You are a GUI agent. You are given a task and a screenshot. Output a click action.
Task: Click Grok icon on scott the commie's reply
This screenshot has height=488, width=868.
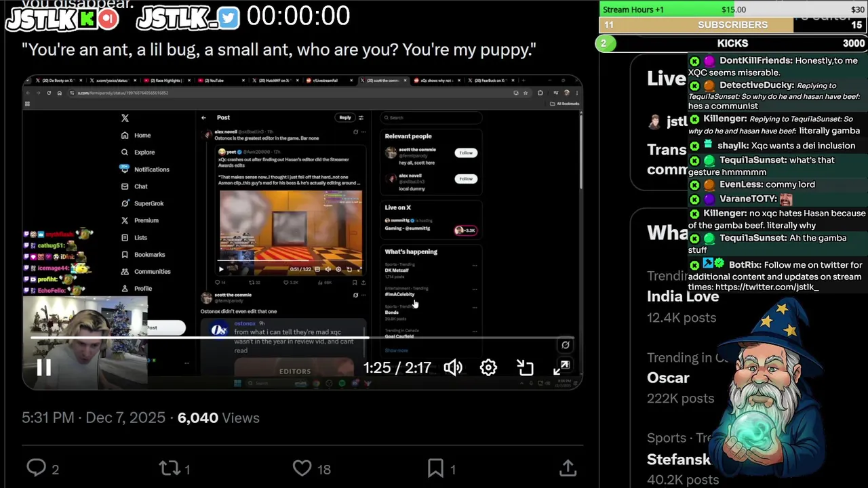pos(355,295)
